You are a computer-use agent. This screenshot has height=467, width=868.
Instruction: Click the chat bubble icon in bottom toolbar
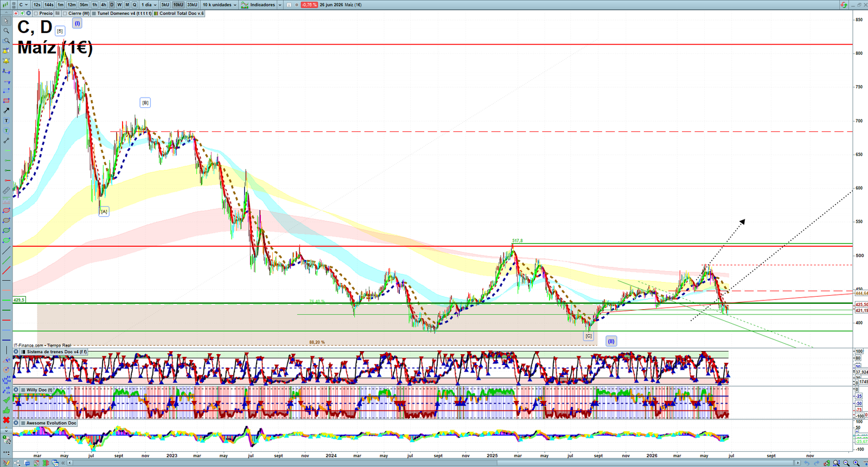coord(27,463)
